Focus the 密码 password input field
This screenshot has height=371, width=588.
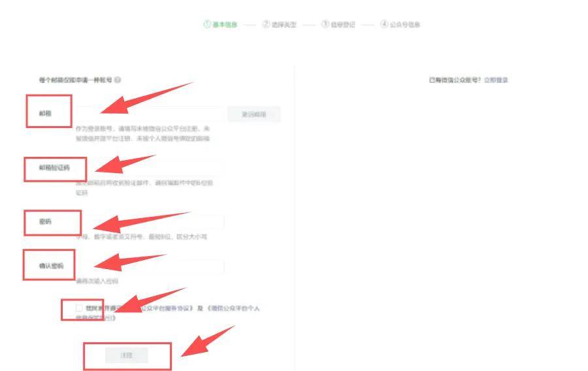point(150,222)
